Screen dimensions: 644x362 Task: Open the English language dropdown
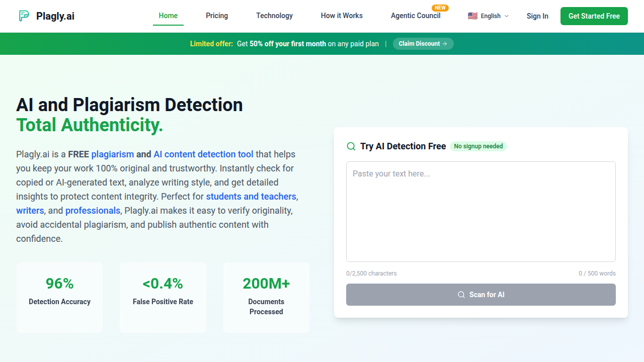click(489, 16)
